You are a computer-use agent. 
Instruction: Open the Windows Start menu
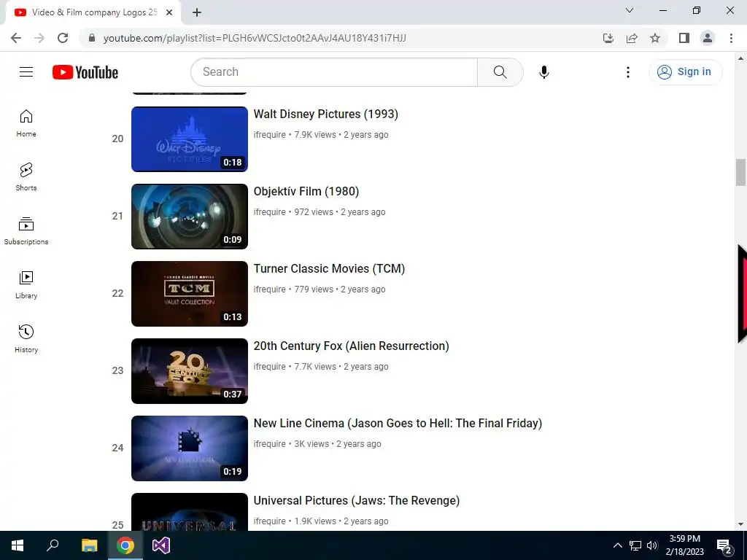click(18, 545)
